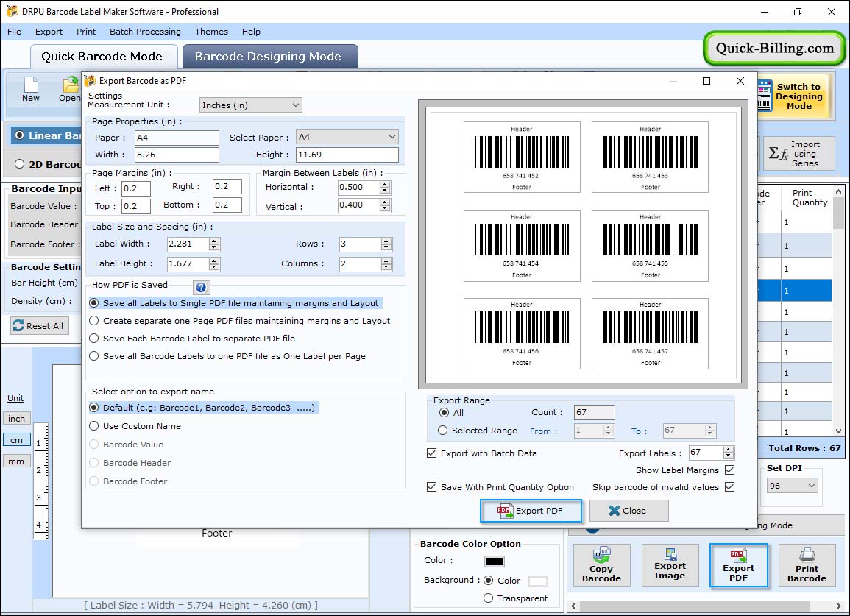Open the Print menu

85,32
